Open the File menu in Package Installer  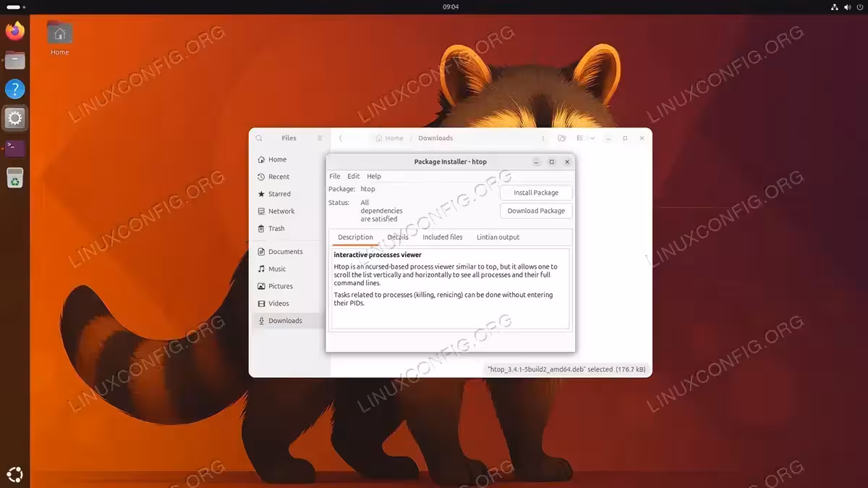[x=335, y=177]
